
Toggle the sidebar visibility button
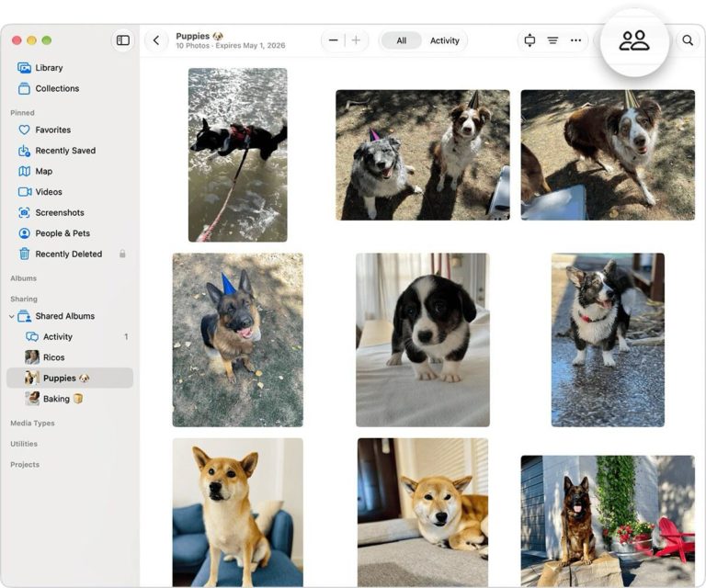pos(123,40)
